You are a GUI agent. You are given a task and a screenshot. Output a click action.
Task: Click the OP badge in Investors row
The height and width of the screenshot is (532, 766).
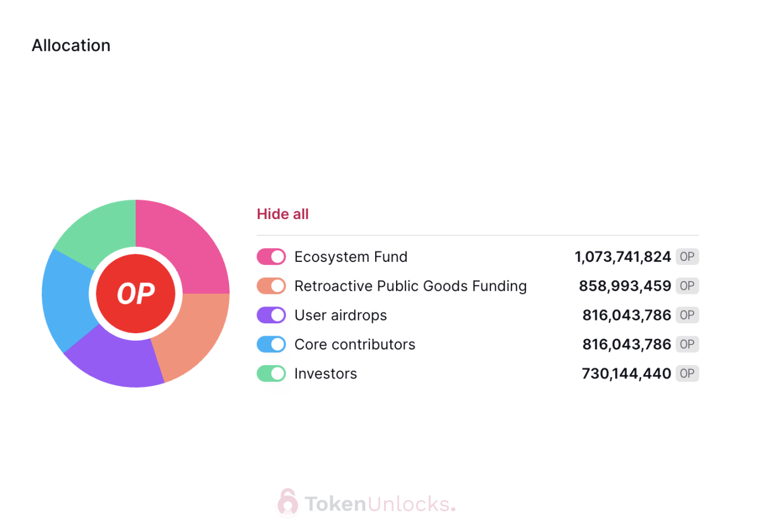(x=687, y=374)
